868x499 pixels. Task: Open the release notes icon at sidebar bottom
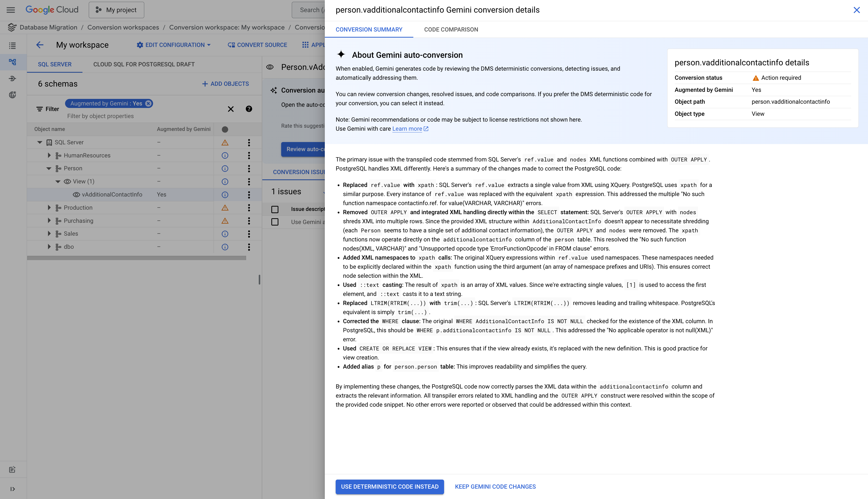click(x=12, y=469)
